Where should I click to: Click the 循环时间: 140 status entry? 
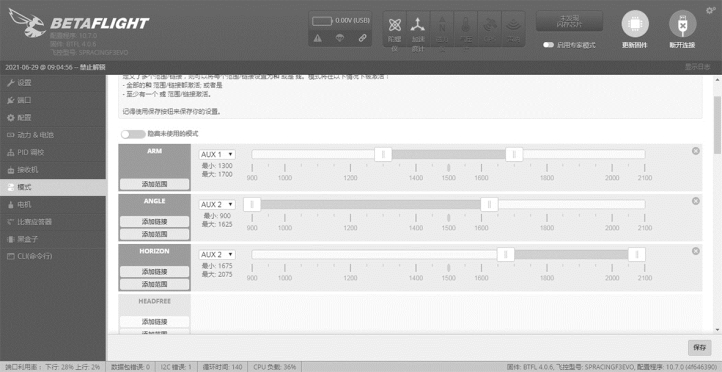[x=223, y=367]
